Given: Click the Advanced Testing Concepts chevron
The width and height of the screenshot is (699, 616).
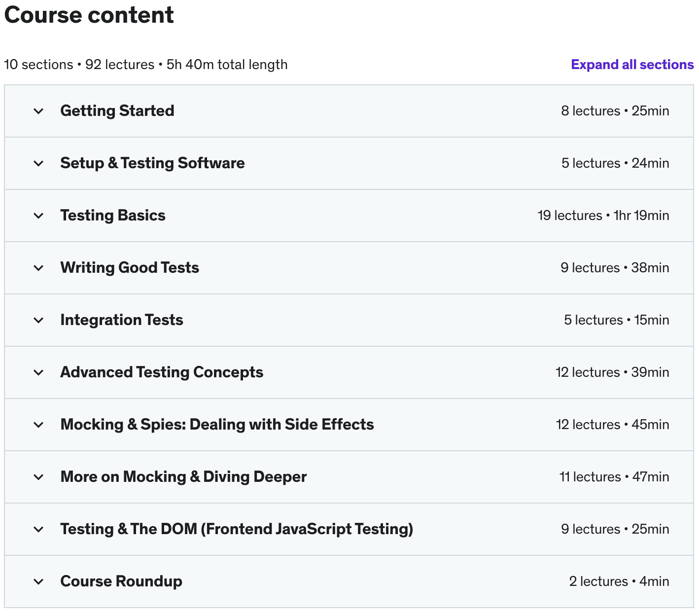Looking at the screenshot, I should pos(38,372).
